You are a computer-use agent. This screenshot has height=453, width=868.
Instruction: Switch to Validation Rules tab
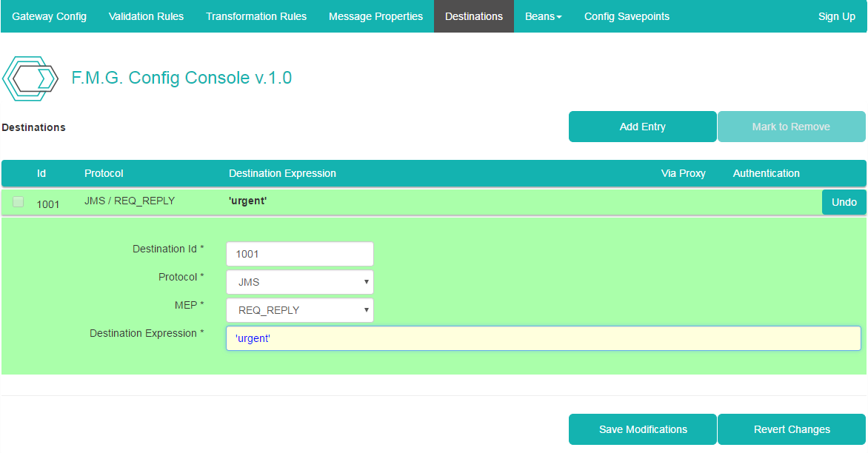pos(146,16)
